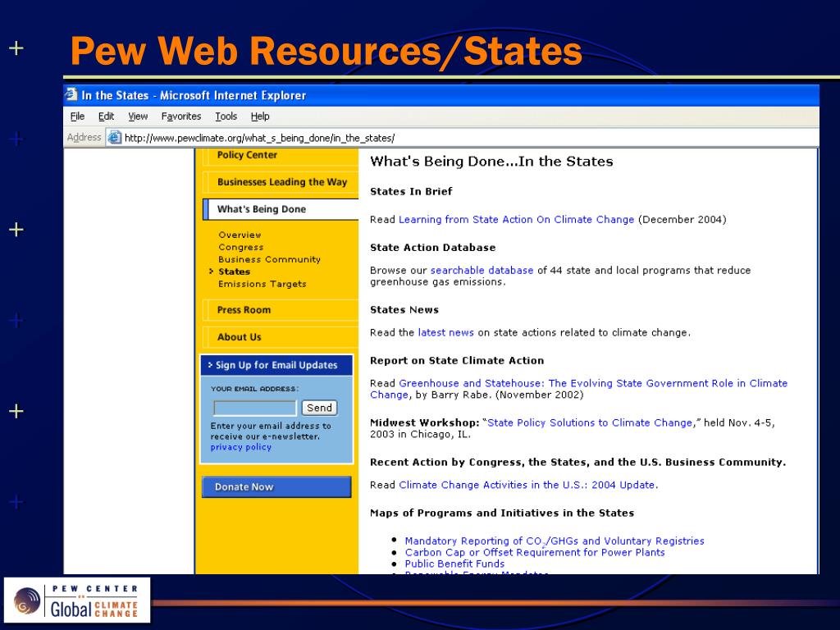Open the Press Room section

pos(281,309)
